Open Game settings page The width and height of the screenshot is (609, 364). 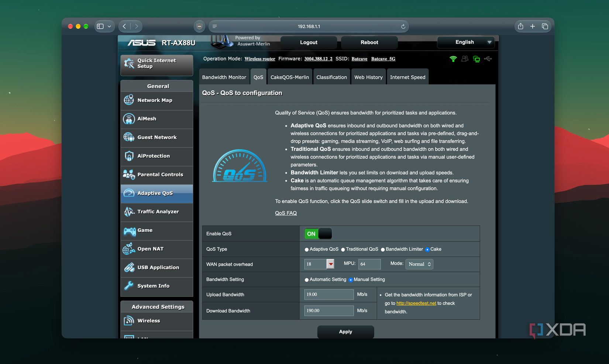(156, 230)
